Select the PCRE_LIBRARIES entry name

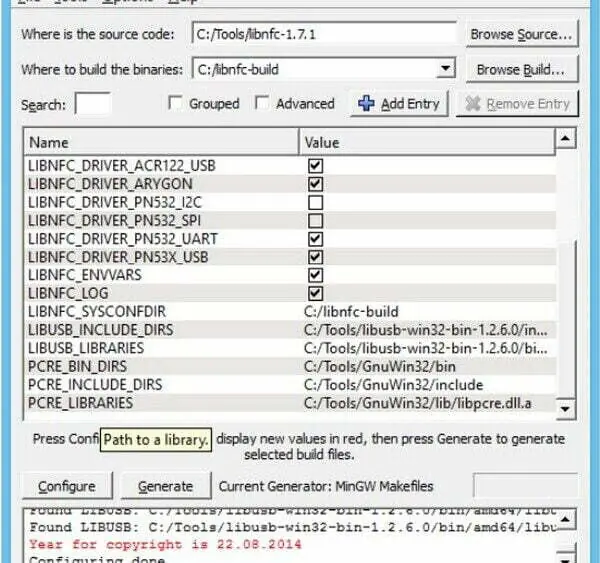pos(81,403)
